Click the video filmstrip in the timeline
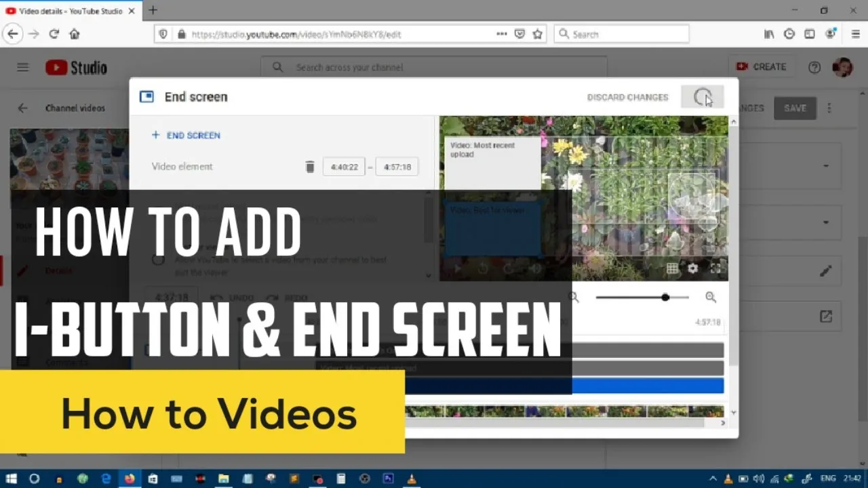868x488 pixels. tap(564, 411)
